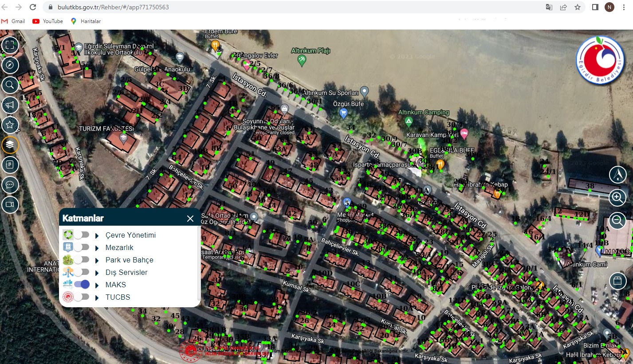Close the Katmanlar panel
Image resolution: width=633 pixels, height=364 pixels.
click(190, 218)
